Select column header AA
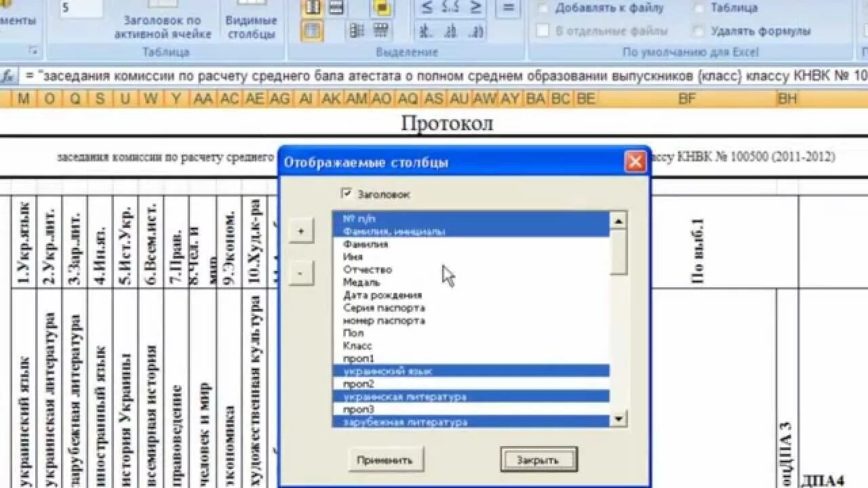Viewport: 868px width, 488px height. click(x=203, y=99)
